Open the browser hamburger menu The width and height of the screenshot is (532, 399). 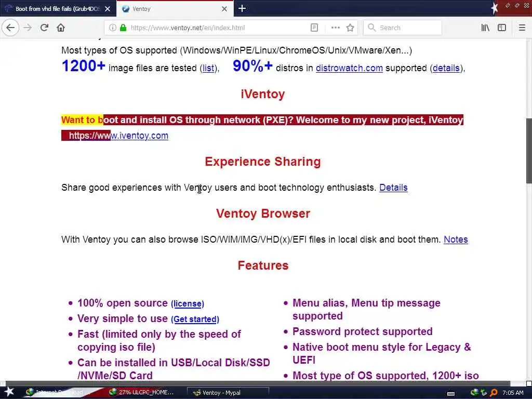pos(522,28)
